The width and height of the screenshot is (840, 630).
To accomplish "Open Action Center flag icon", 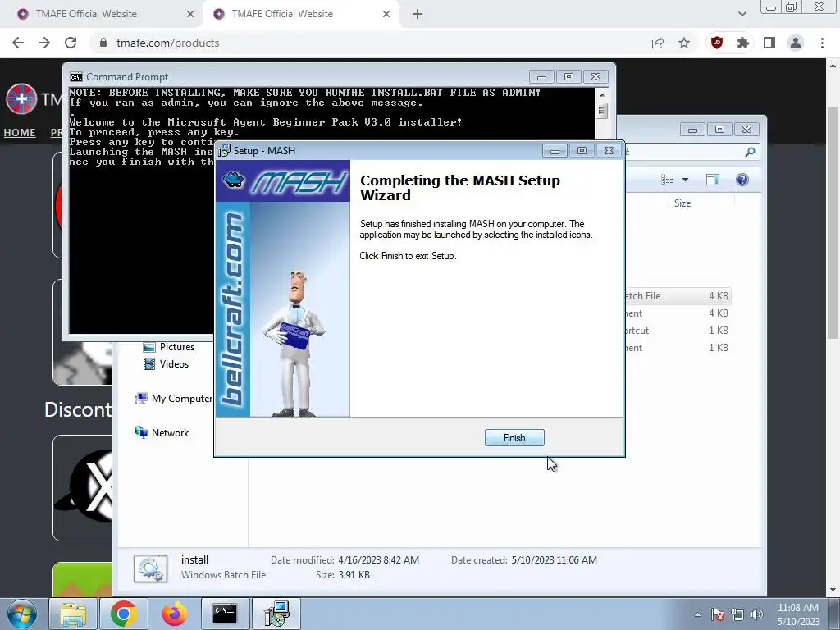I will [x=718, y=614].
